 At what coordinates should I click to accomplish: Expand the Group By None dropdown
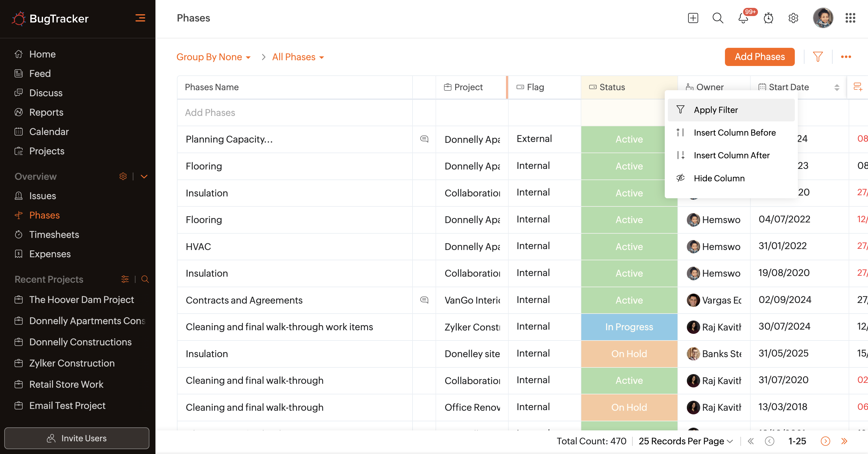[214, 57]
